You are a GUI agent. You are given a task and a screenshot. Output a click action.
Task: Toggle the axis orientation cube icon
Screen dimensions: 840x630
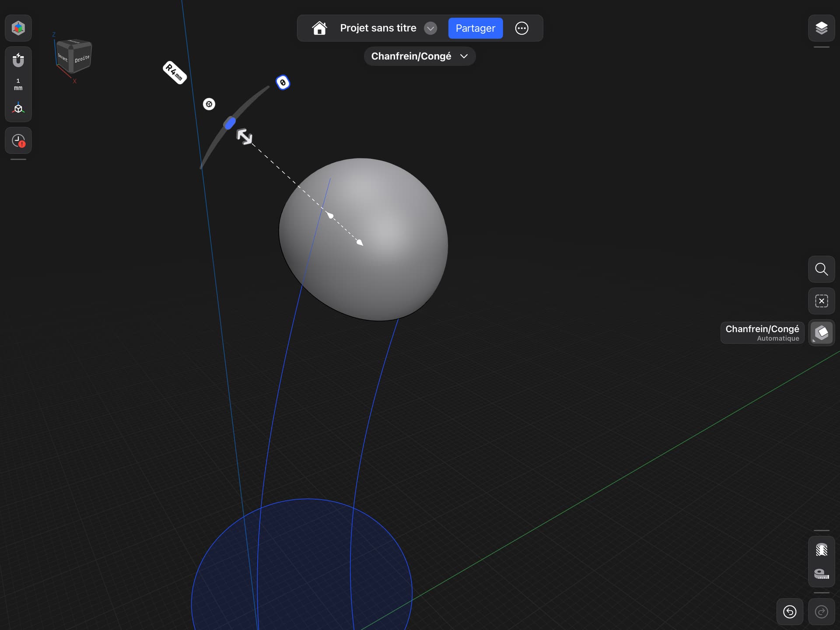pyautogui.click(x=18, y=108)
